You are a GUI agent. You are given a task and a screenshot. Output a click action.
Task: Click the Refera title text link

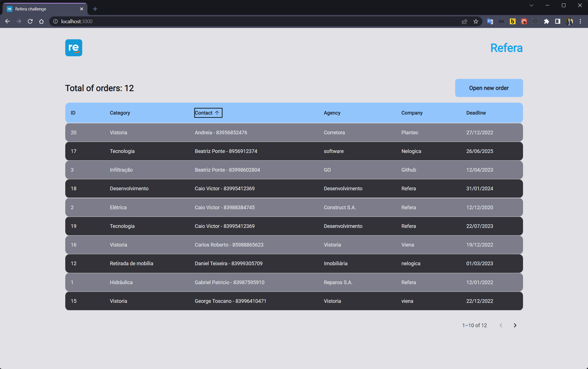click(x=506, y=48)
